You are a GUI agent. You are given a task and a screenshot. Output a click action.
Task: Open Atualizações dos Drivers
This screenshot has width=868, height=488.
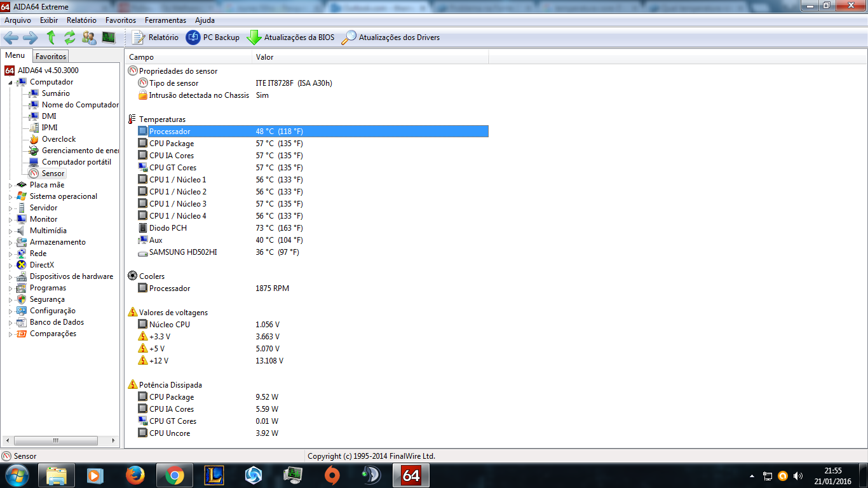click(391, 37)
